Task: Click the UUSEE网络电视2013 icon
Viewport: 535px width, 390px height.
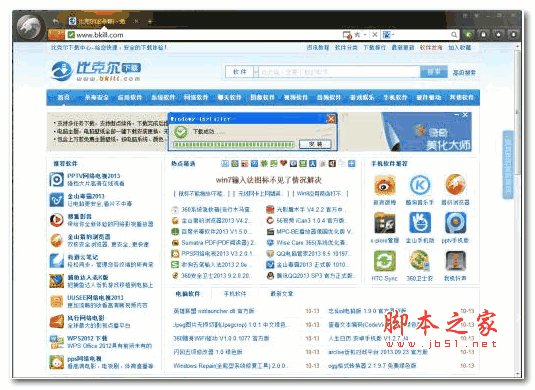Action: (x=56, y=301)
